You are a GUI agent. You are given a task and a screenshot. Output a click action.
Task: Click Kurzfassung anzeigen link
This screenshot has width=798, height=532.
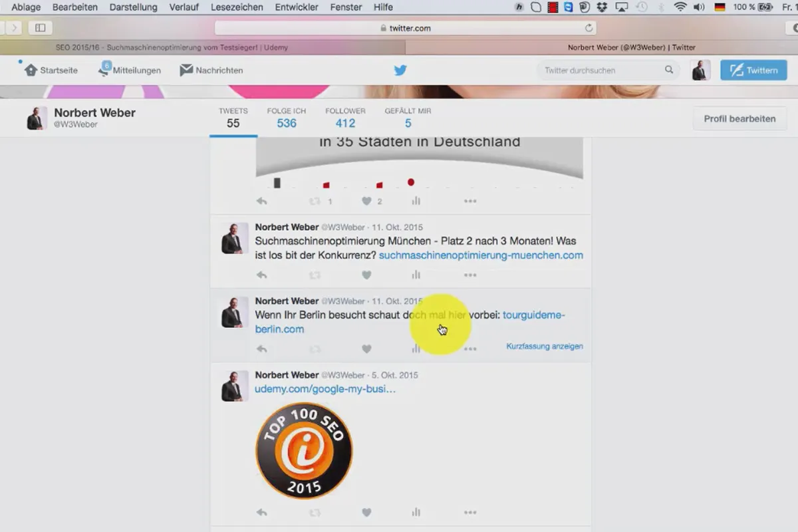(x=545, y=346)
